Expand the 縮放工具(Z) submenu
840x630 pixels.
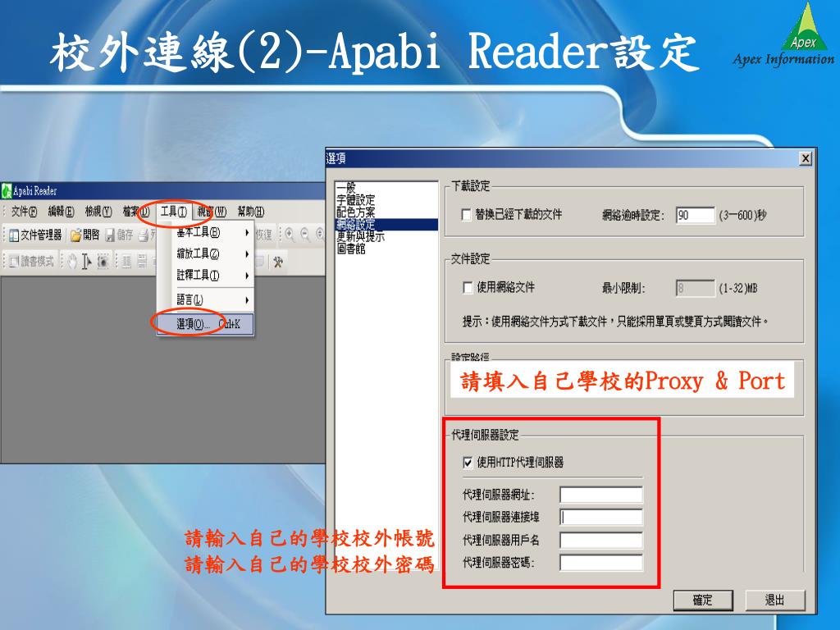click(205, 254)
